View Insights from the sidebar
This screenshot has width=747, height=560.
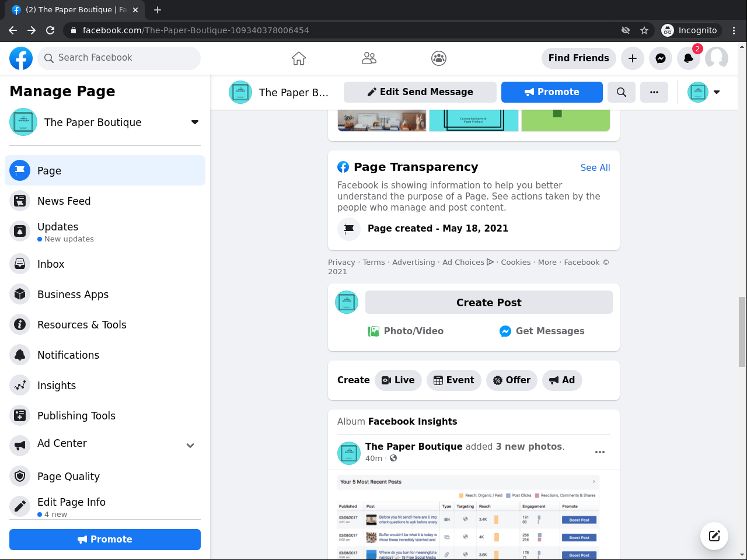(x=105, y=385)
